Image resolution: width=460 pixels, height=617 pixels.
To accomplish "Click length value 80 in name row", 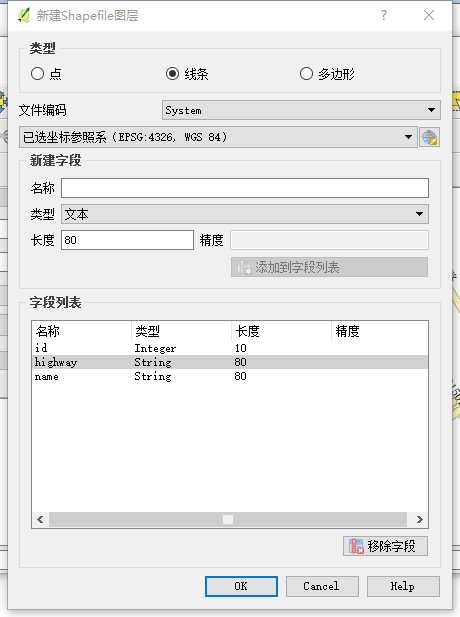I will pyautogui.click(x=240, y=376).
